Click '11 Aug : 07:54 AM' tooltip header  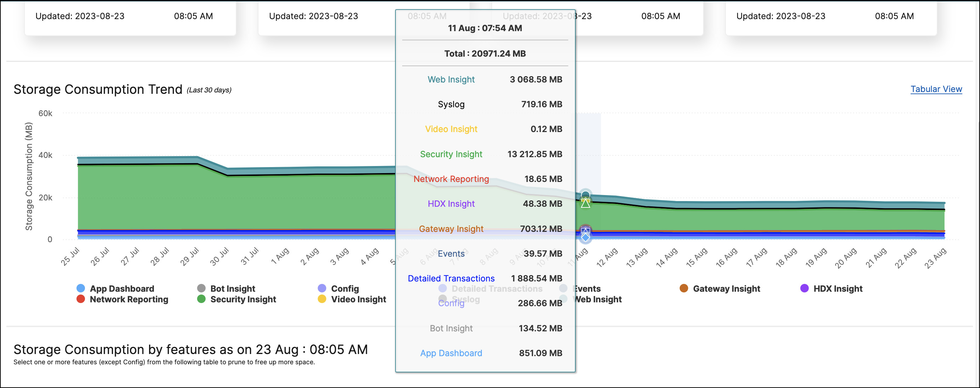click(x=485, y=28)
